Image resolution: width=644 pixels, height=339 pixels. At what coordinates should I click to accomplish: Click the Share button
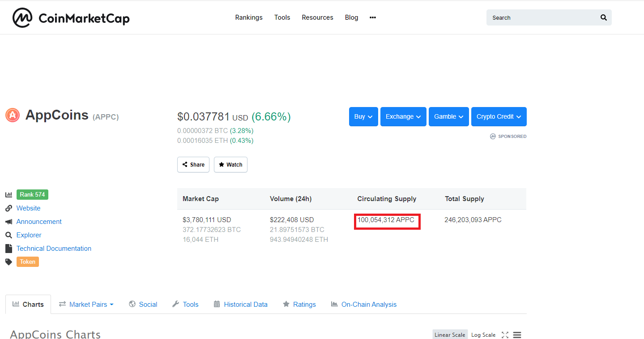(x=193, y=165)
